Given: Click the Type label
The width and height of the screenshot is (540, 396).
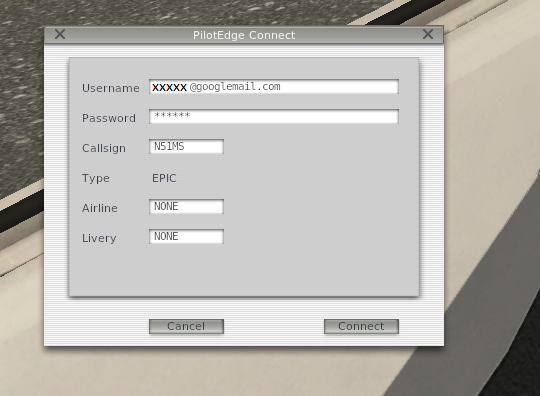Looking at the screenshot, I should click(96, 178).
